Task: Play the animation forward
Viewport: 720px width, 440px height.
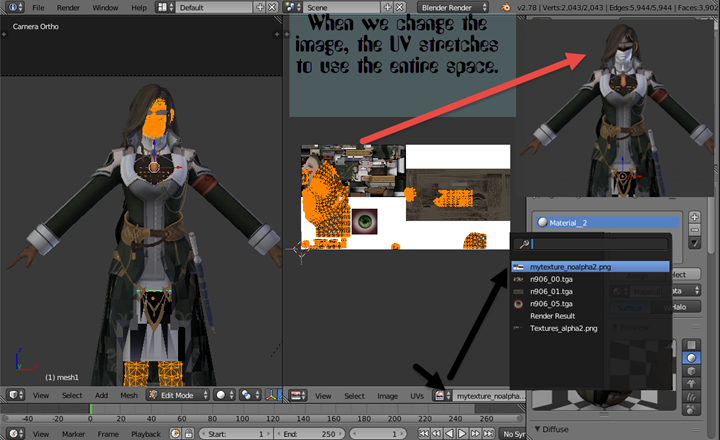Action: [462, 434]
